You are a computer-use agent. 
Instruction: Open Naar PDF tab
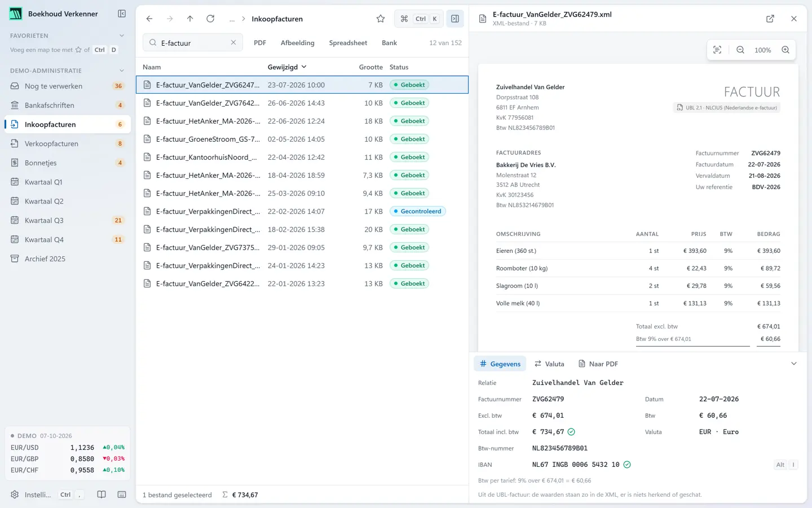pos(598,364)
